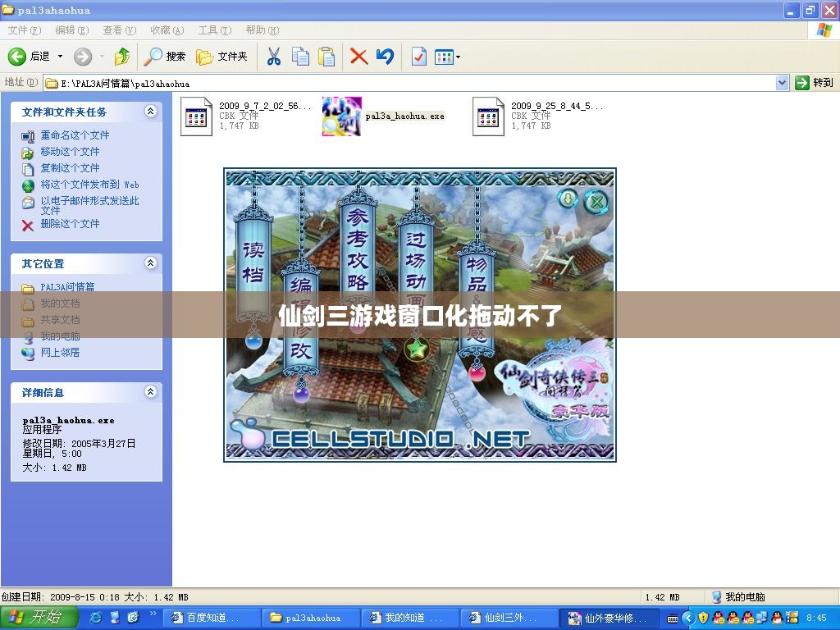This screenshot has width=840, height=630.
Task: Select the 2009_9_25_8_44_5 CBK file icon
Action: (x=488, y=116)
